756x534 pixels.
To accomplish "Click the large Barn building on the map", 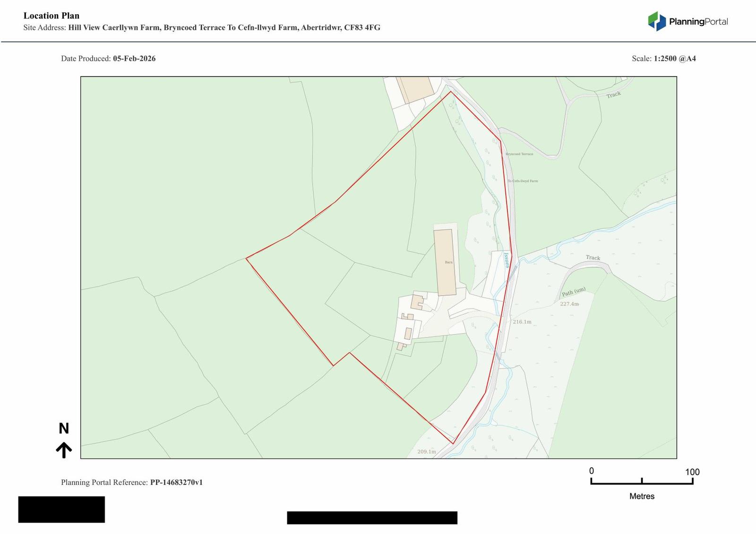I will (x=445, y=262).
